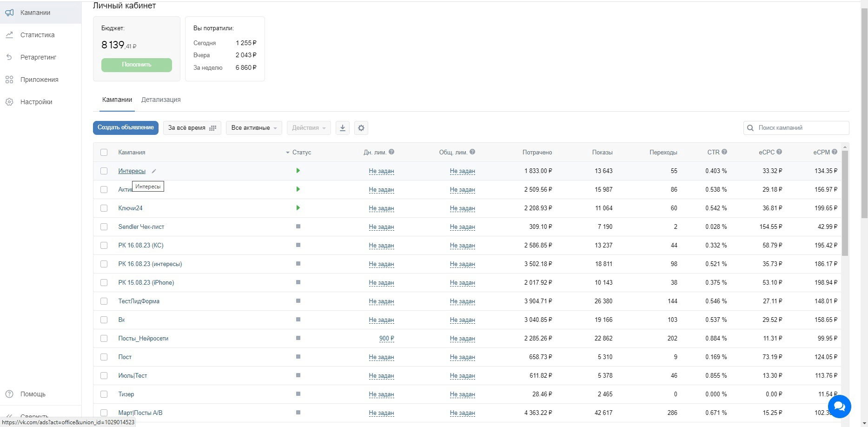Tick the checkbox for Sendler Чек-лист campaign
The width and height of the screenshot is (868, 427).
(x=104, y=227)
